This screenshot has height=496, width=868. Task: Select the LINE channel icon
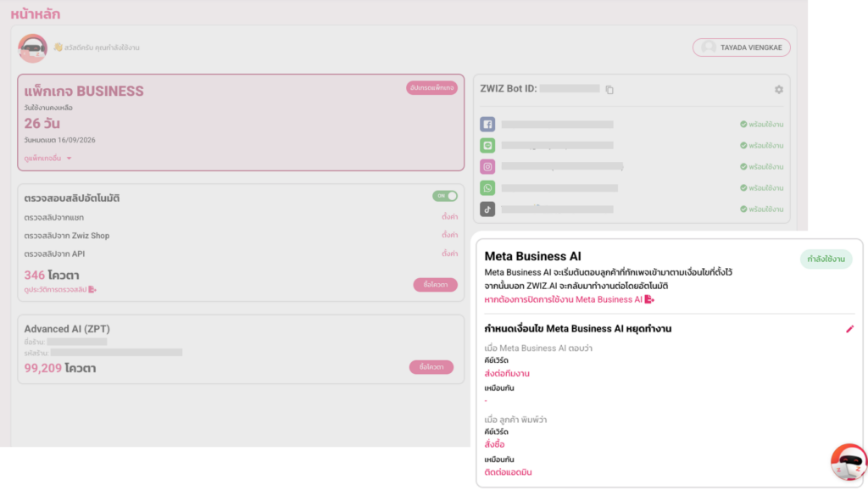pyautogui.click(x=487, y=146)
